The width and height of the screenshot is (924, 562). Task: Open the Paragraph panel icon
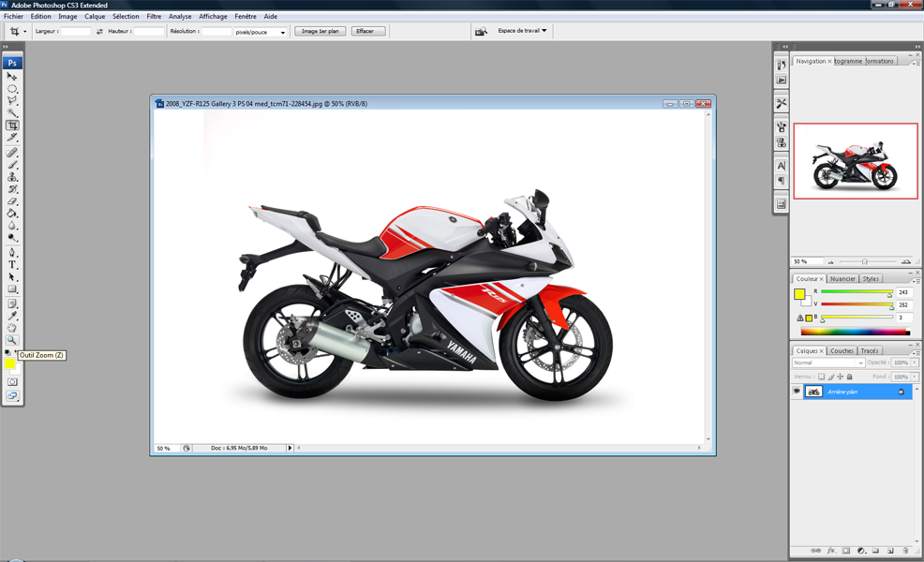coord(781,181)
